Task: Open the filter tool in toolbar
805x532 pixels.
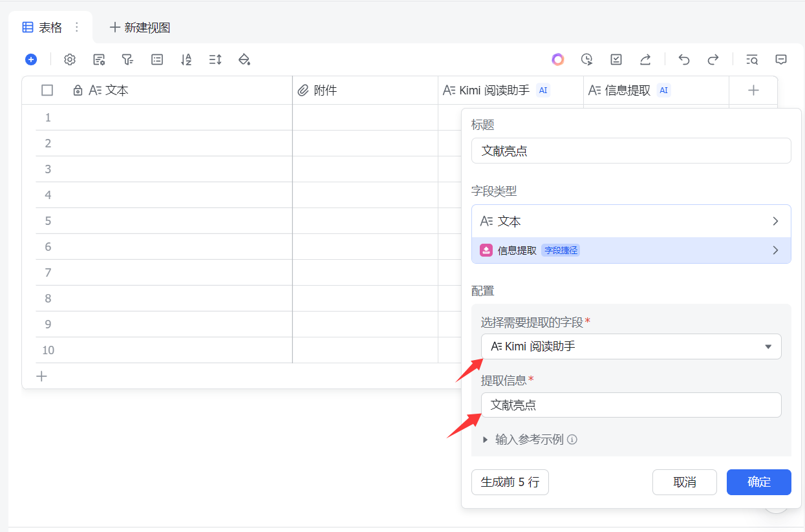Action: pyautogui.click(x=127, y=59)
